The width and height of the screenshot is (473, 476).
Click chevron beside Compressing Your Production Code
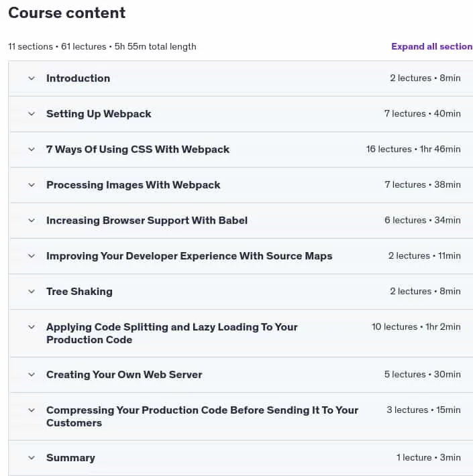[32, 410]
